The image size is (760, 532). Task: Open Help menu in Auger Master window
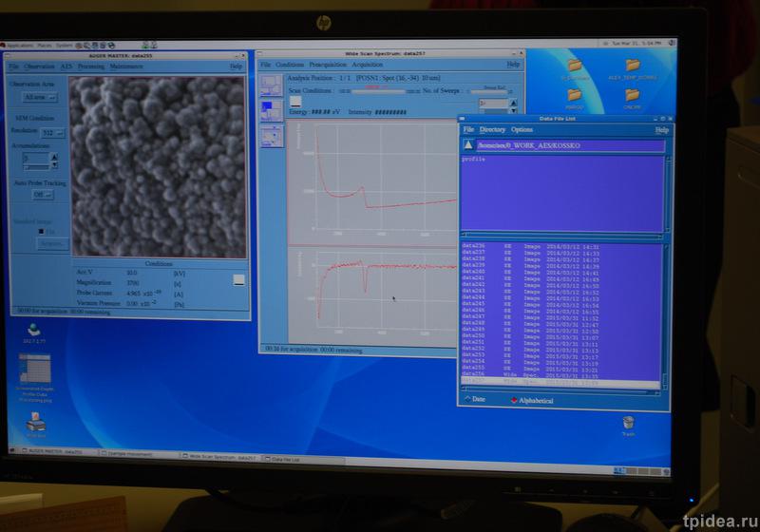(236, 66)
